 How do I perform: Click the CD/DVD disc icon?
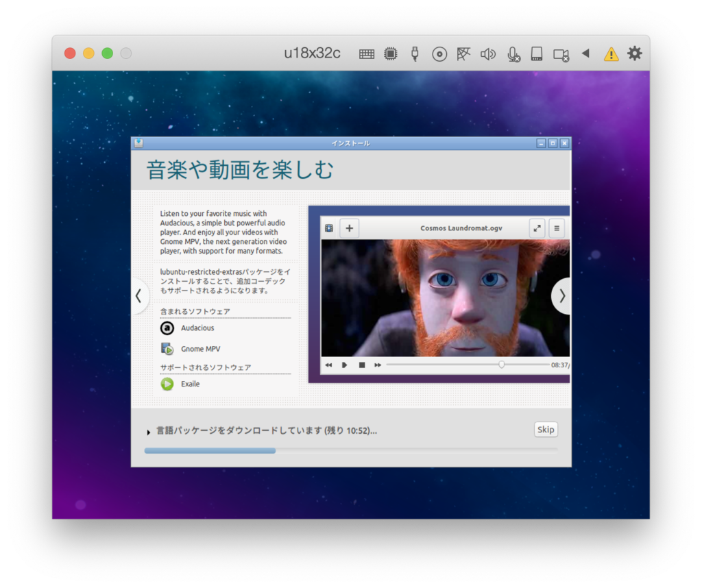pos(439,54)
